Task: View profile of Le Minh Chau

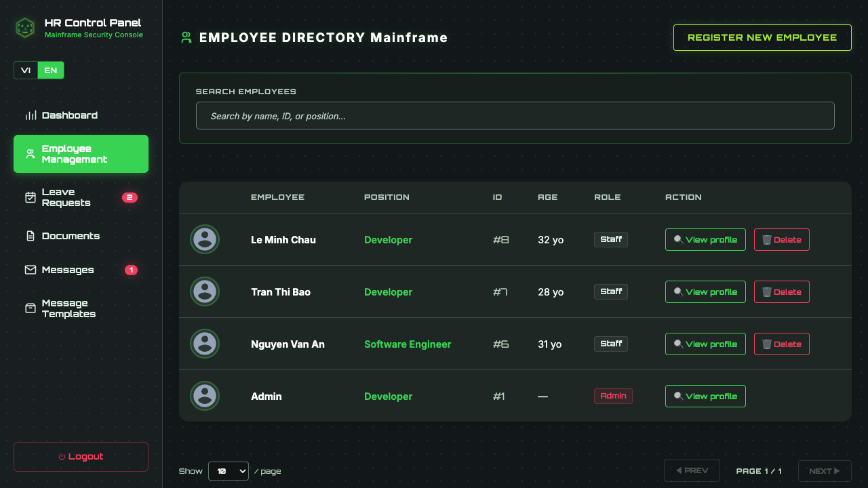Action: [705, 239]
